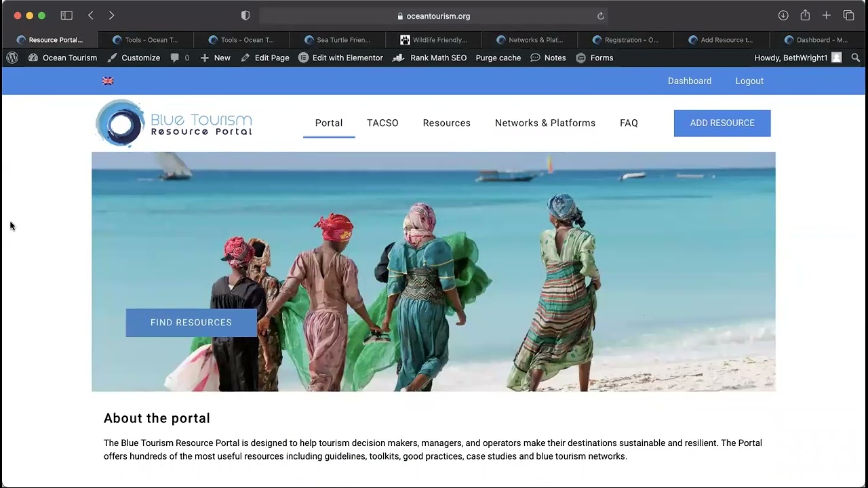Screen dimensions: 868x488
Task: Open Forms in the admin bar
Action: (595, 58)
